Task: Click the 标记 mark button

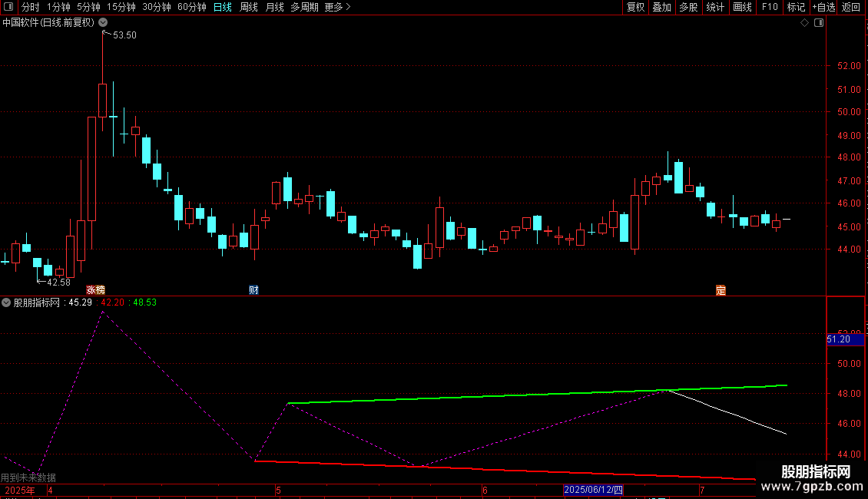Action: 796,7
